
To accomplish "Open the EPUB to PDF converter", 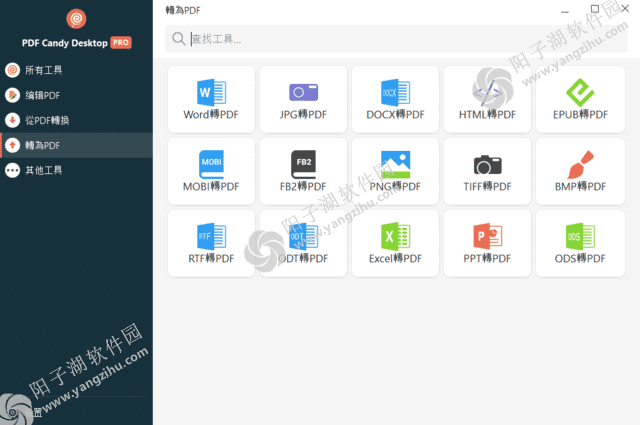I will point(580,99).
